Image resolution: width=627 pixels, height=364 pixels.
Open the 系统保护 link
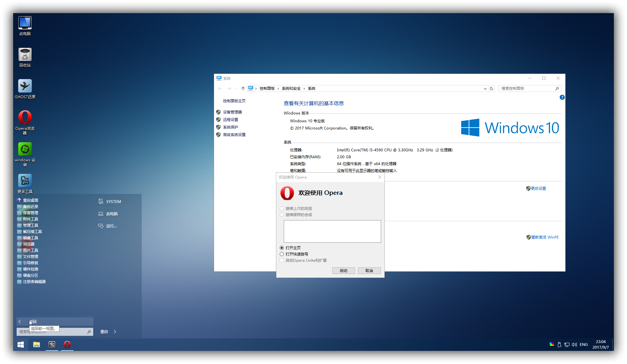(230, 127)
